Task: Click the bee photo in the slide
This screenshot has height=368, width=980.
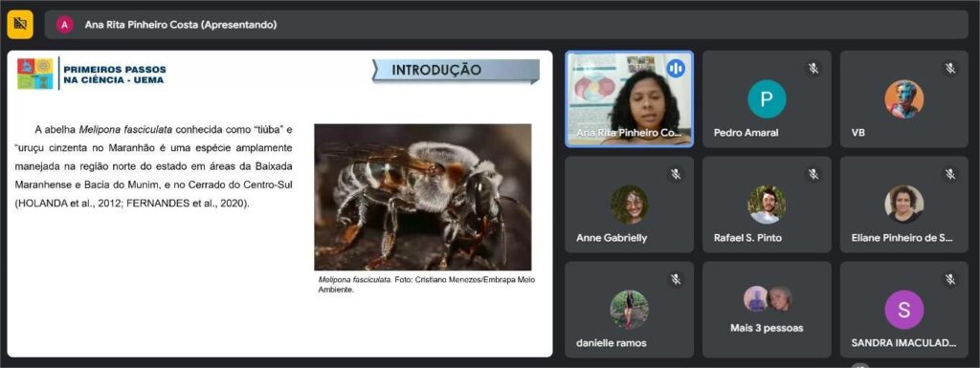Action: (x=422, y=197)
